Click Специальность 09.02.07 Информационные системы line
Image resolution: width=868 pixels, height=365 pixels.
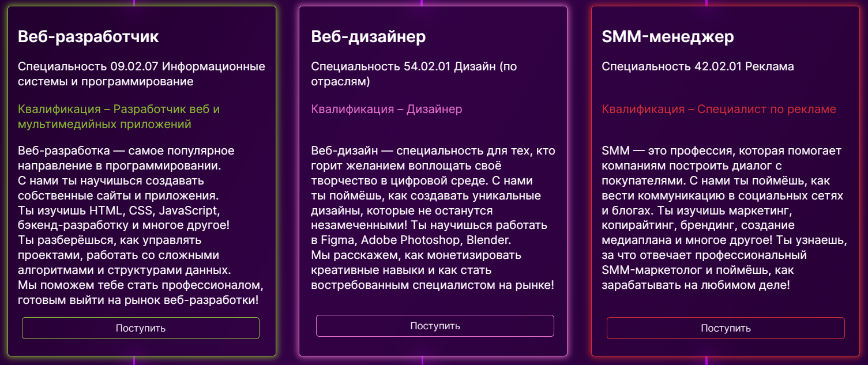[x=141, y=74]
